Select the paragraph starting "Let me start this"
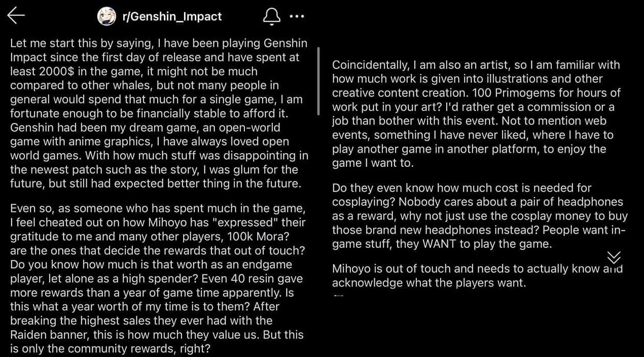The image size is (644, 357). [159, 114]
